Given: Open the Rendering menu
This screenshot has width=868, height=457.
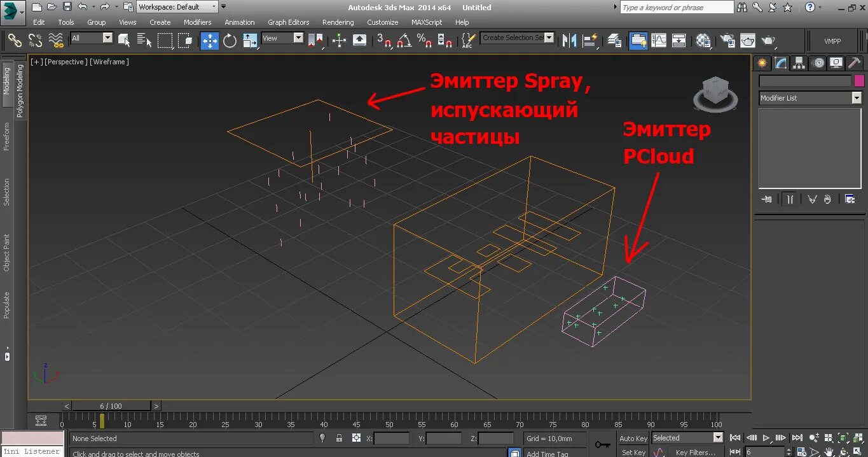Looking at the screenshot, I should (338, 22).
